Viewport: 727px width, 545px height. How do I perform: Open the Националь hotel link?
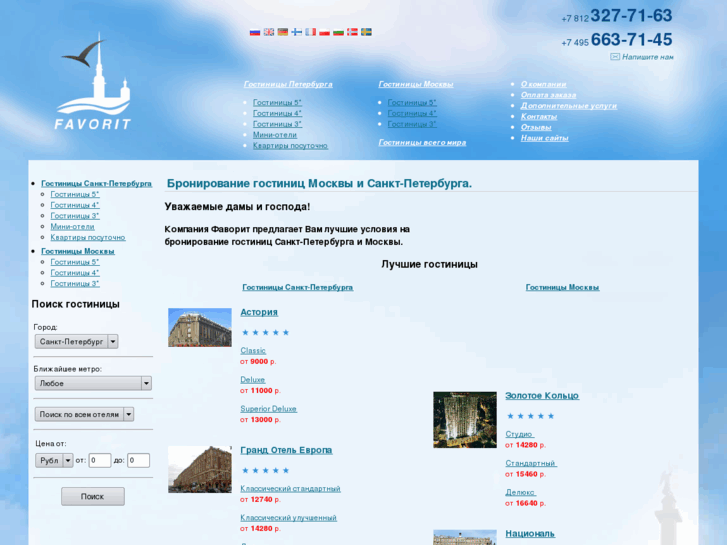pos(530,534)
